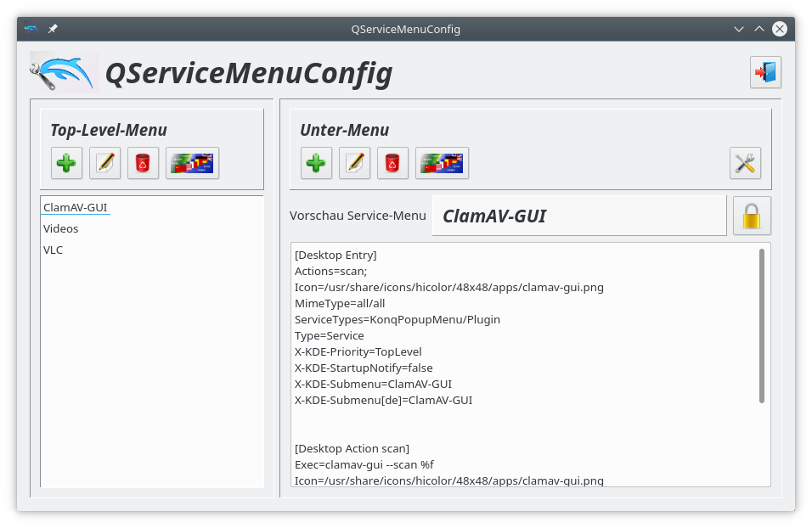Edit the Unter-Menu entry with pencil icon
The width and height of the screenshot is (812, 528).
point(354,163)
